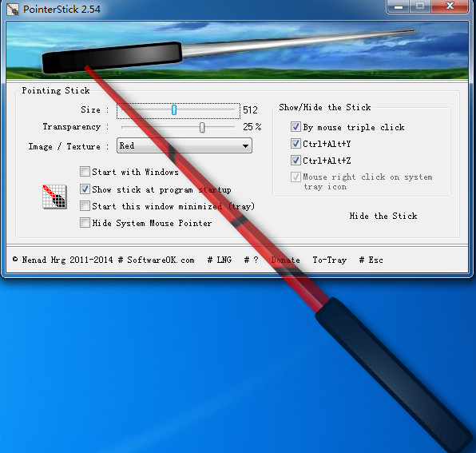Image resolution: width=476 pixels, height=453 pixels.
Task: Open the # LNG language menu
Action: (x=220, y=260)
